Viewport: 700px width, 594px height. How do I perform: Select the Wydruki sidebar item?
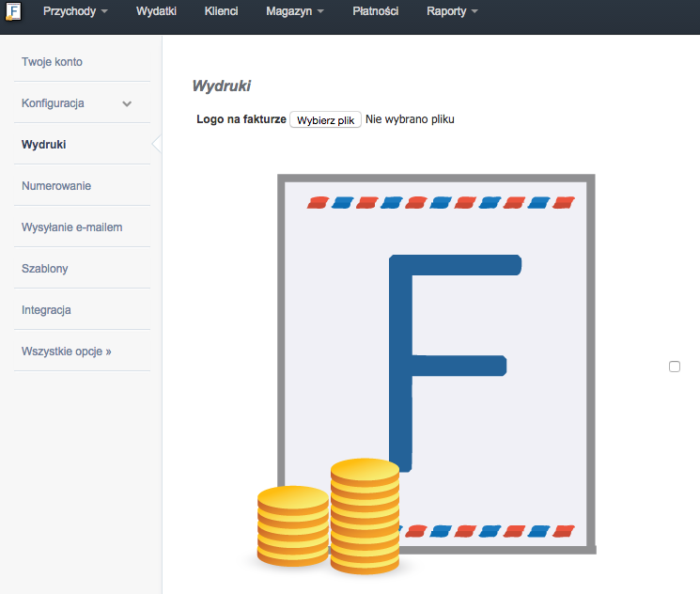(x=44, y=144)
